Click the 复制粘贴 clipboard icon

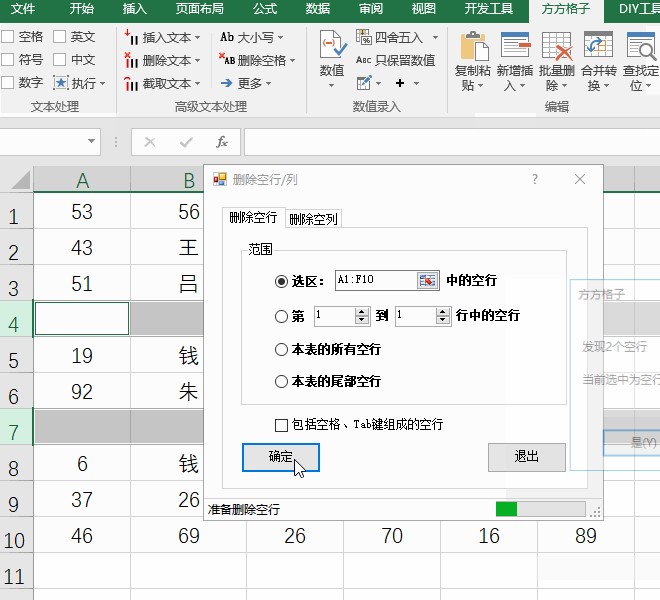[473, 46]
